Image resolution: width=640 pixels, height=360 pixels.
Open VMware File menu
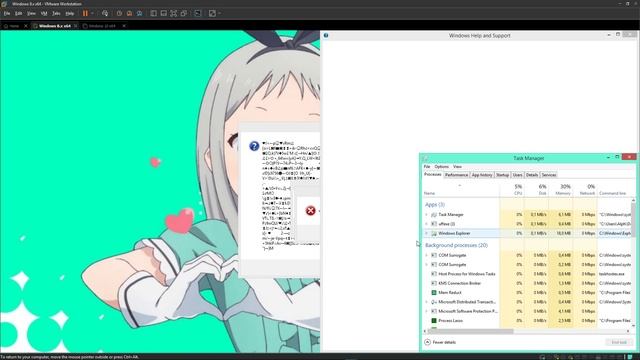[7, 13]
